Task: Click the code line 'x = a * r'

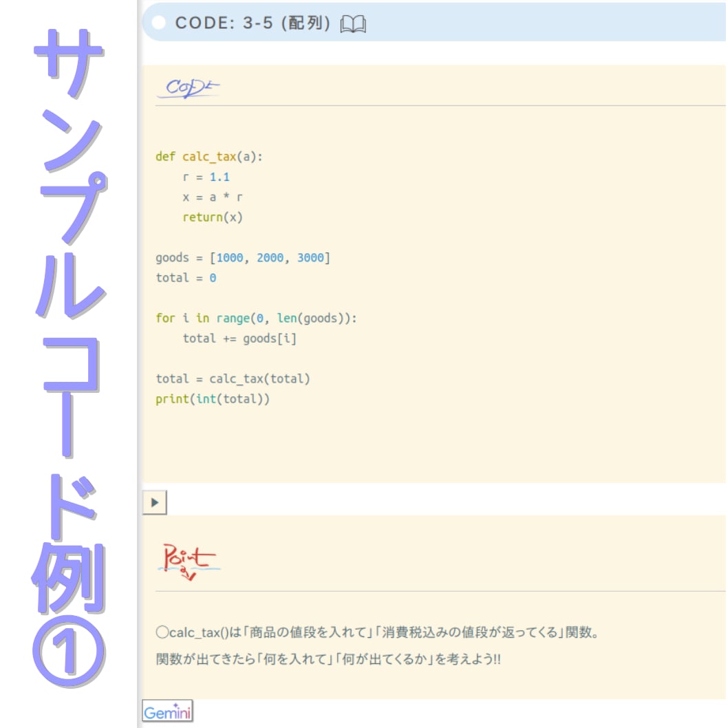Action: [x=213, y=197]
